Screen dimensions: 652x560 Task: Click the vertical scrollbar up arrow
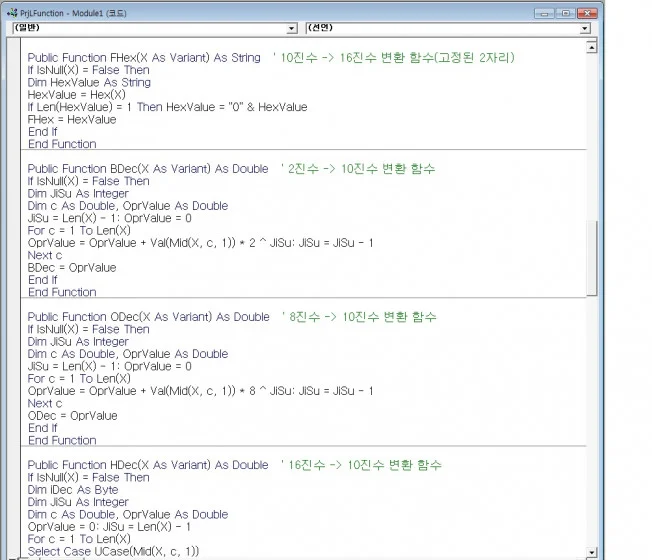[x=592, y=47]
